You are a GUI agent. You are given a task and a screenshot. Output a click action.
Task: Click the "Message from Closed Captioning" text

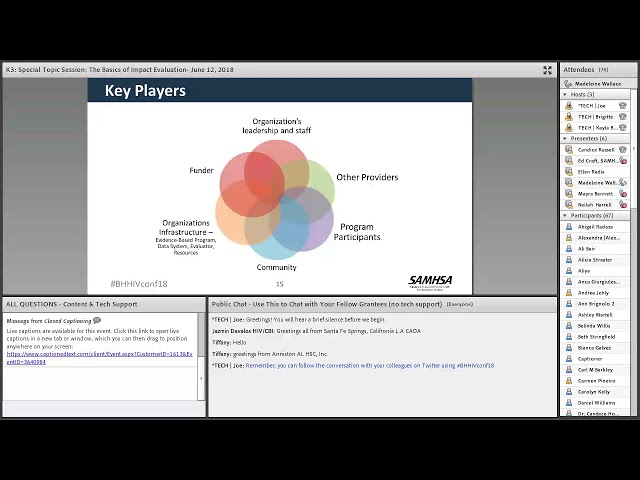[x=49, y=321]
